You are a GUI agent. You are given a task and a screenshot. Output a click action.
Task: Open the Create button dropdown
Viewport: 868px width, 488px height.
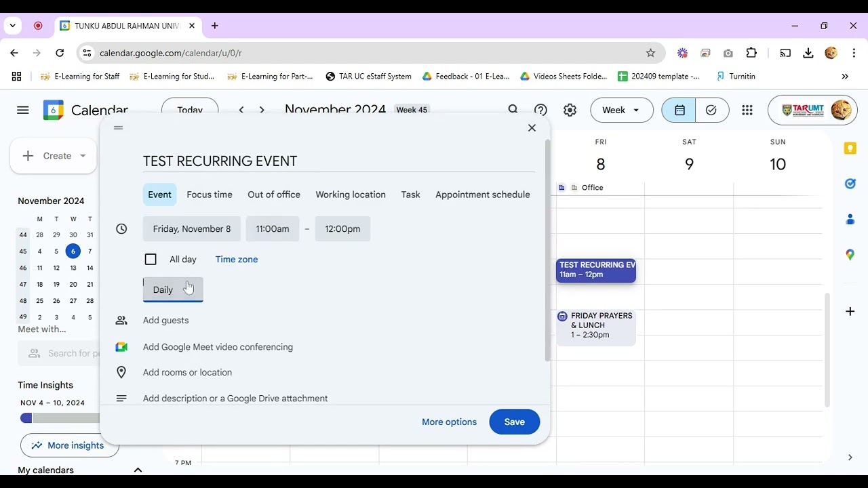83,156
